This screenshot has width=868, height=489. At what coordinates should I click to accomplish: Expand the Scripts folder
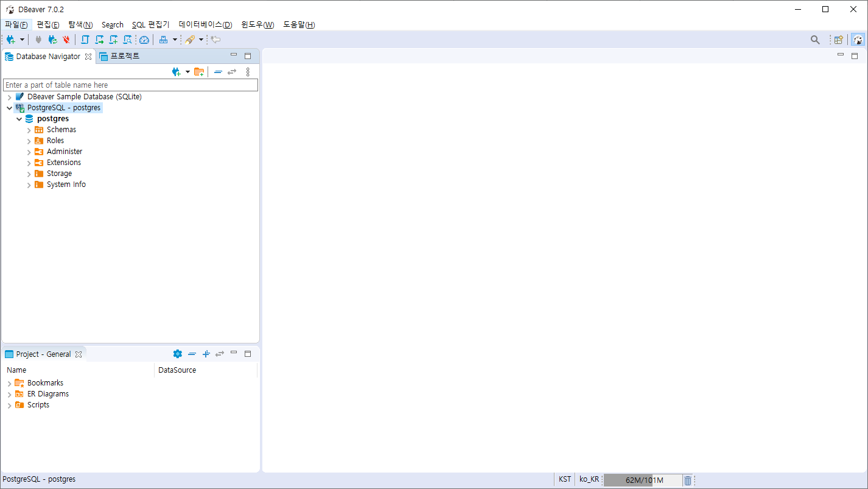point(9,406)
